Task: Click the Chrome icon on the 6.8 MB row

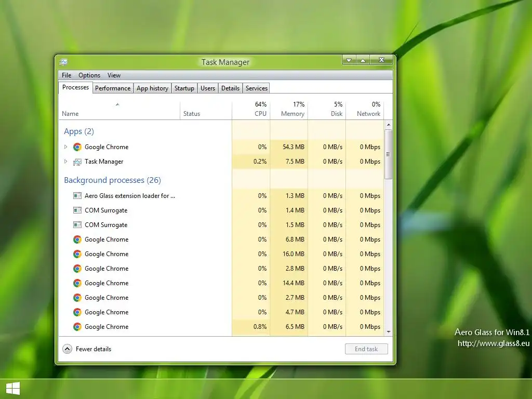Action: coord(77,240)
